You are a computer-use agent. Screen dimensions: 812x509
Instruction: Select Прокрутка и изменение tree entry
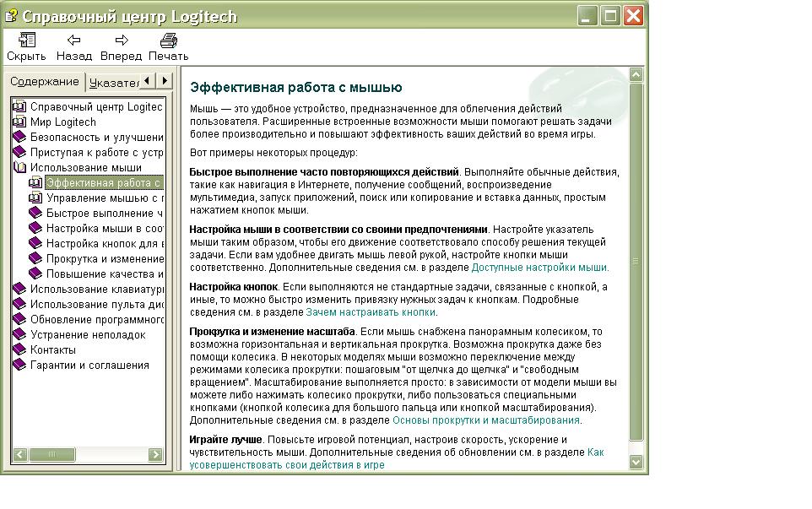click(106, 258)
